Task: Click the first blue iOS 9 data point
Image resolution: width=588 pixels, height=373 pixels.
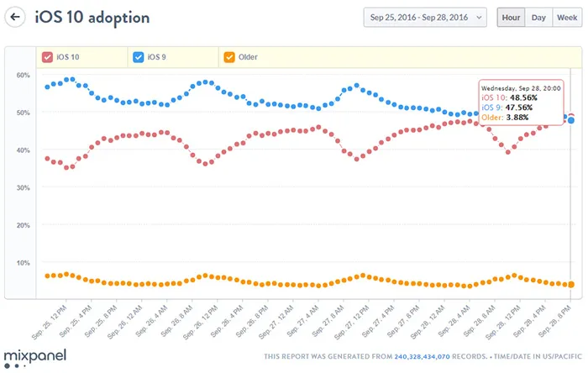Action: click(x=47, y=87)
